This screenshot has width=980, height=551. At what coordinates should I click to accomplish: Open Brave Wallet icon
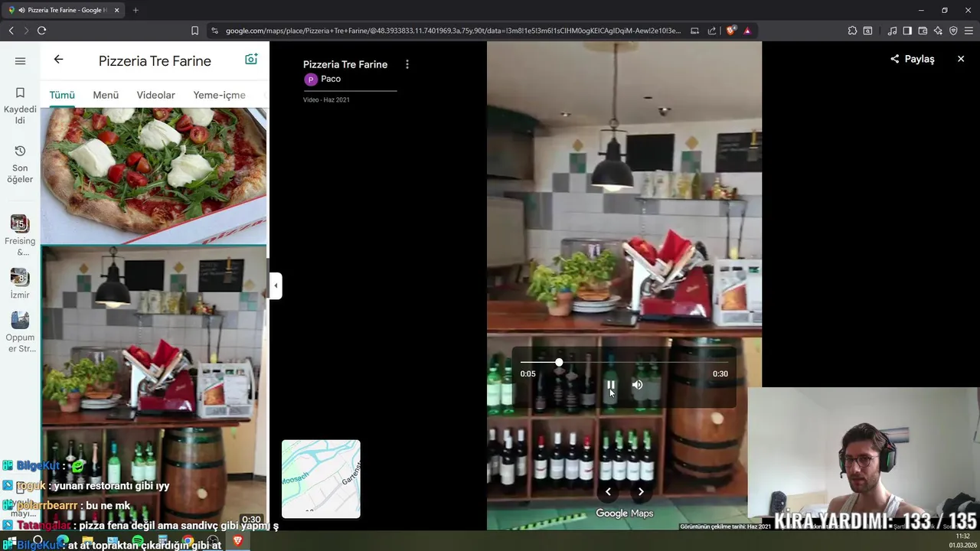coord(923,31)
